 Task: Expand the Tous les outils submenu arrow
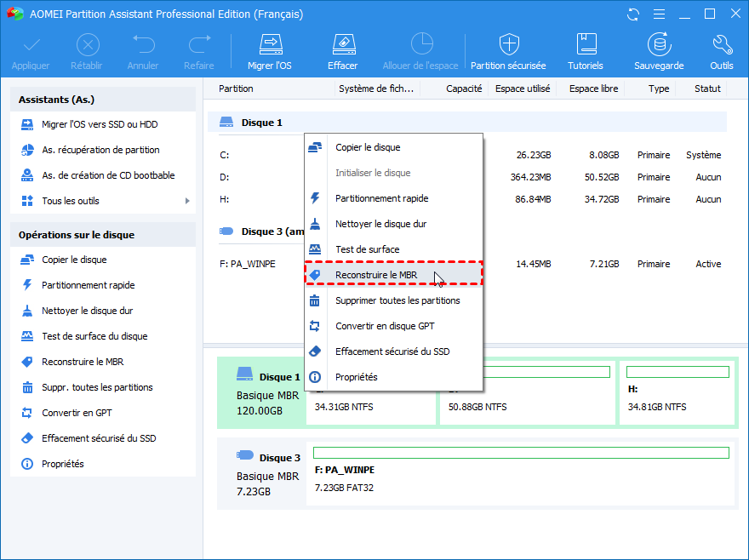tap(187, 201)
